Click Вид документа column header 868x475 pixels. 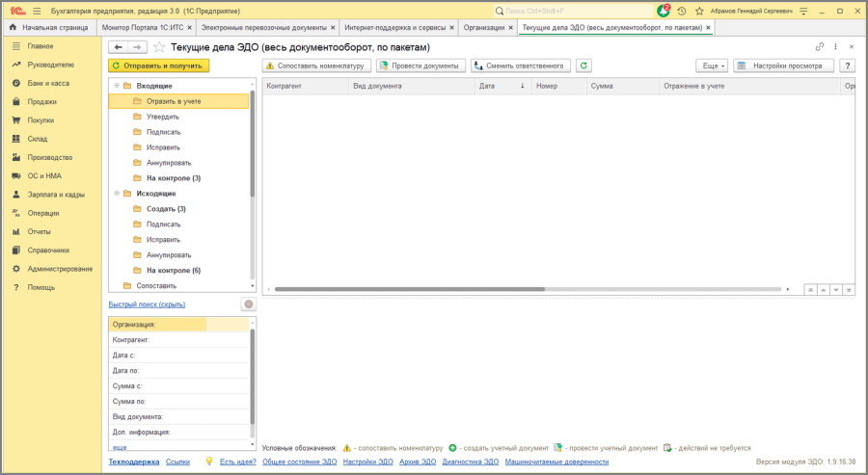(x=411, y=87)
